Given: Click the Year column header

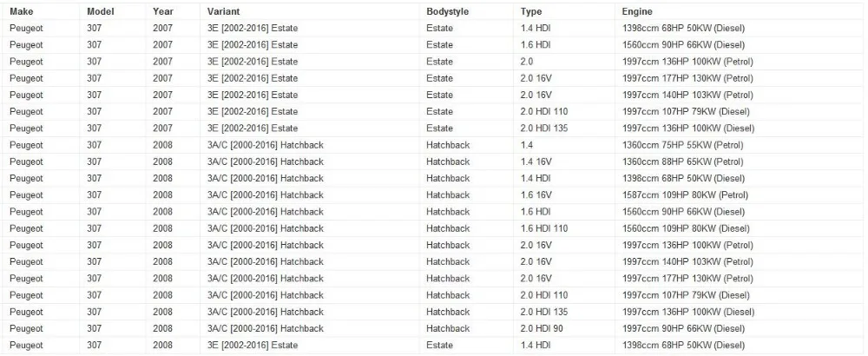Looking at the screenshot, I should pyautogui.click(x=163, y=11).
